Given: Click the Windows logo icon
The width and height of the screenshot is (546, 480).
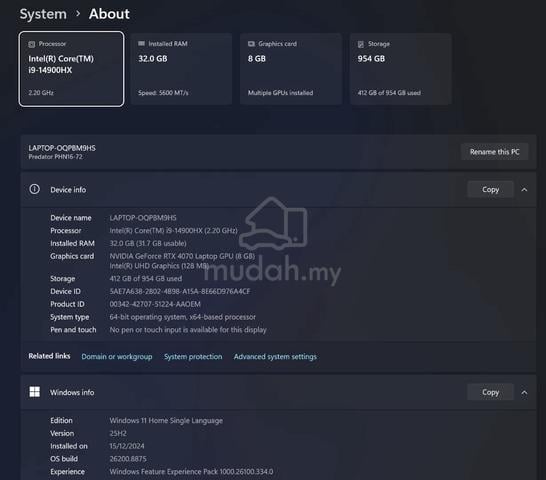Looking at the screenshot, I should click(34, 392).
